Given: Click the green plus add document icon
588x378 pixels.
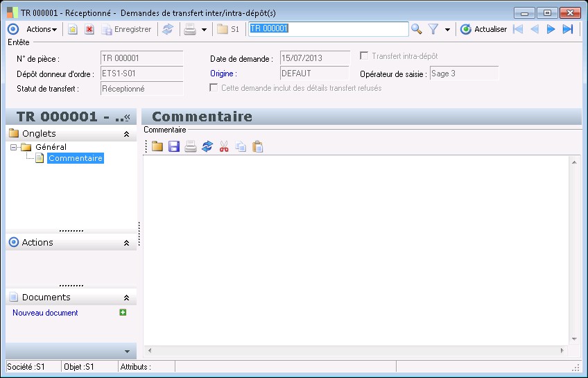Looking at the screenshot, I should pyautogui.click(x=123, y=312).
